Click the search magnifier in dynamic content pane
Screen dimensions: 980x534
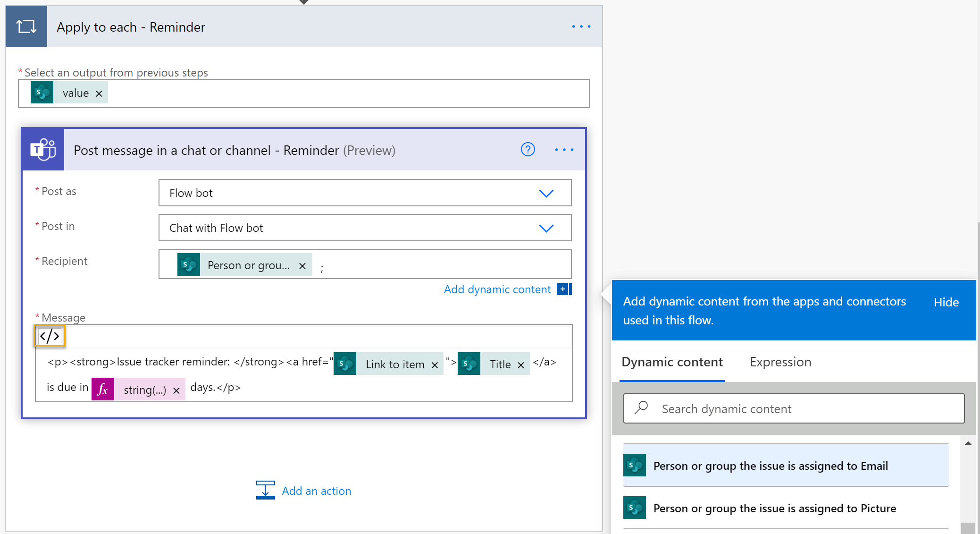click(641, 408)
